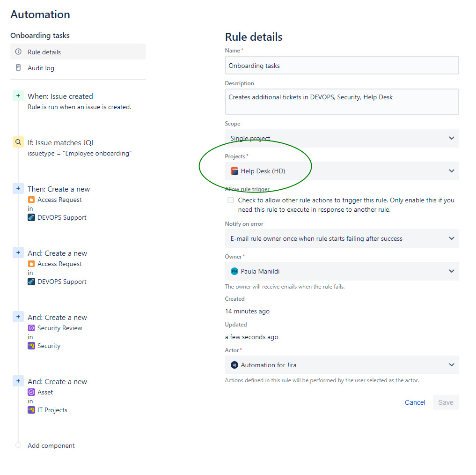
Task: Click the purple Security Review issue type icon
Action: pos(31,328)
